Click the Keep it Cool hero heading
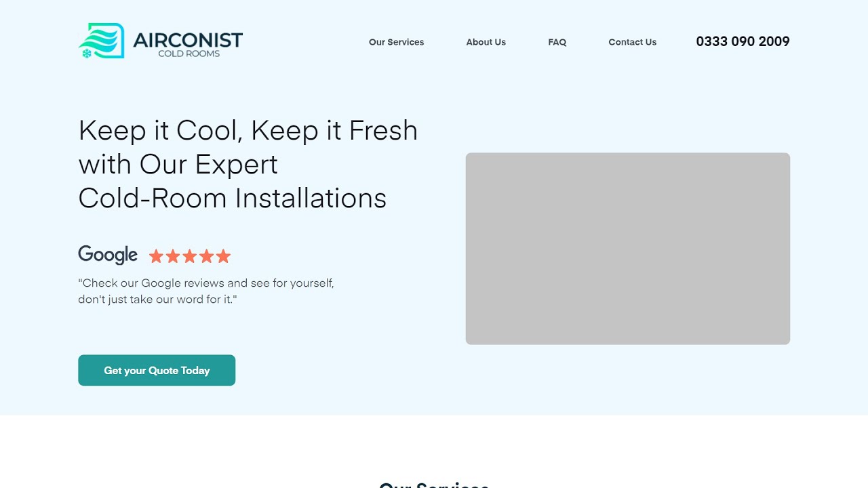This screenshot has height=488, width=868. pyautogui.click(x=248, y=164)
